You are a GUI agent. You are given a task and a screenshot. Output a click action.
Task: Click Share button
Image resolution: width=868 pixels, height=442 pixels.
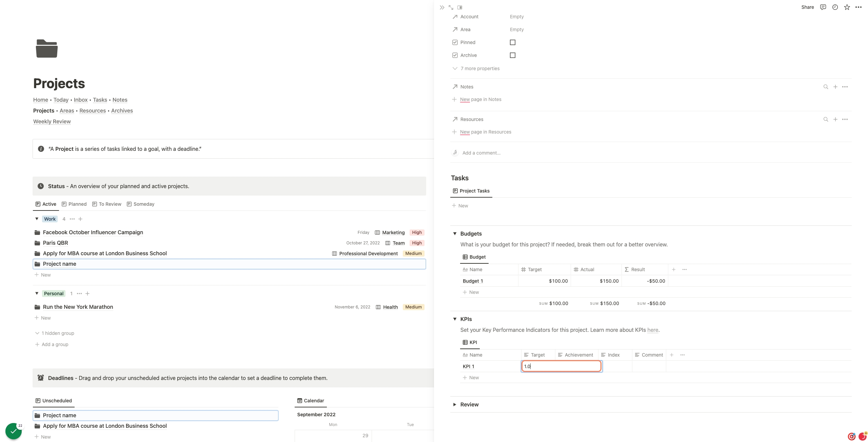(808, 7)
